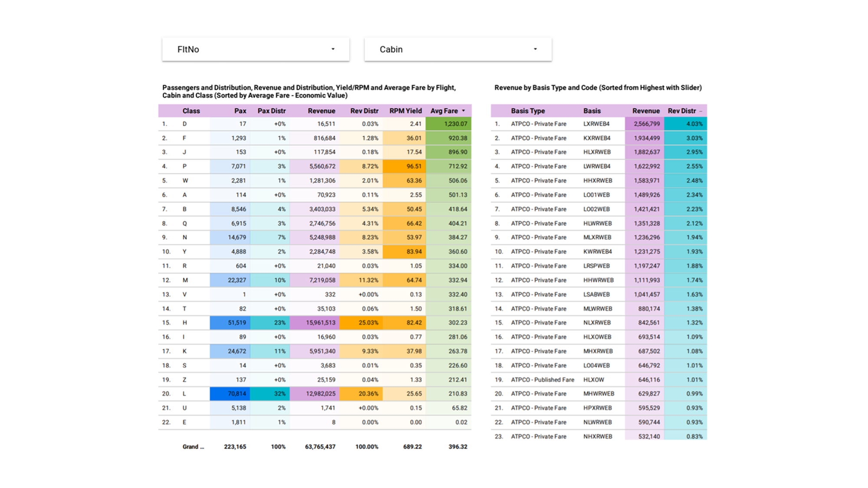Select Grand total pax 223,165
The height and width of the screenshot is (488, 868).
(235, 447)
